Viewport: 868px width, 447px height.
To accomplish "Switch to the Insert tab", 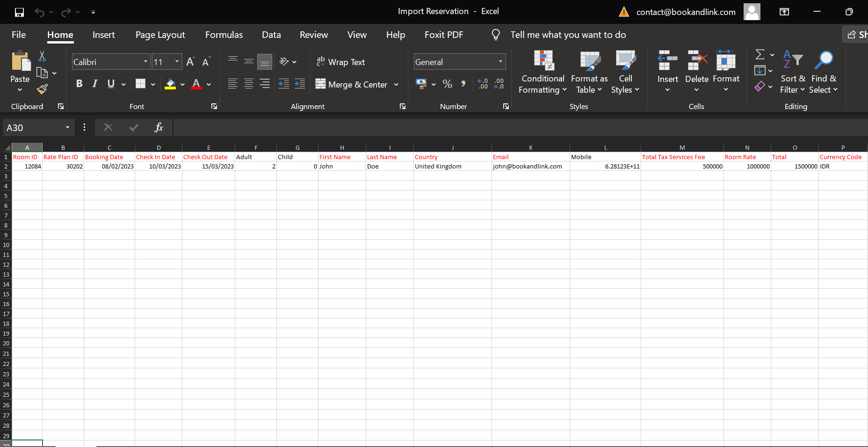I will [x=103, y=35].
